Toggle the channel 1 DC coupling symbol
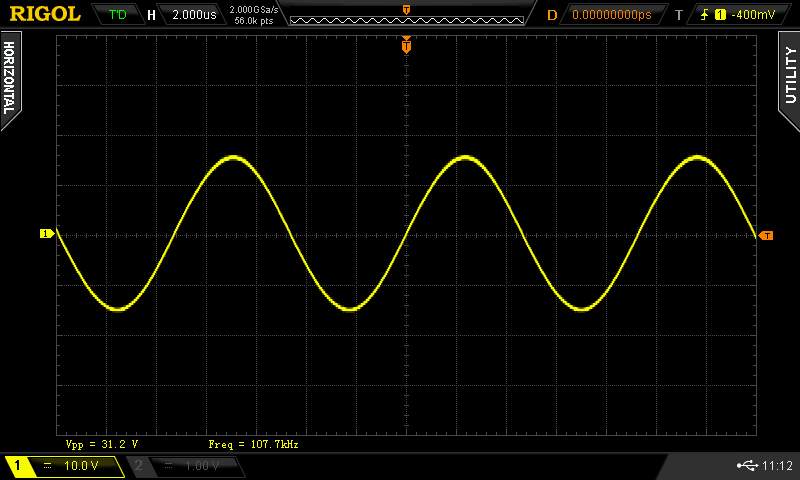The width and height of the screenshot is (800, 480). (x=48, y=466)
